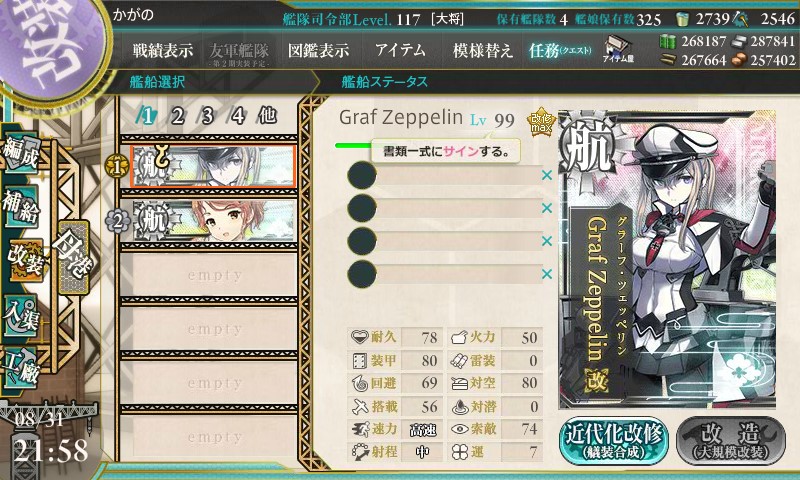Open the 工廠 factory icon
The width and height of the screenshot is (800, 480).
point(21,368)
